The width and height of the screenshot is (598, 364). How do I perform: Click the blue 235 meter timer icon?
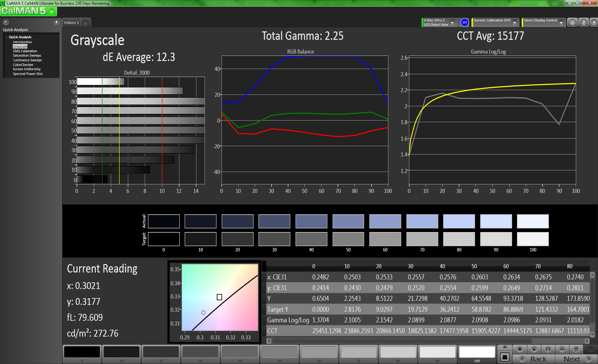[x=464, y=22]
